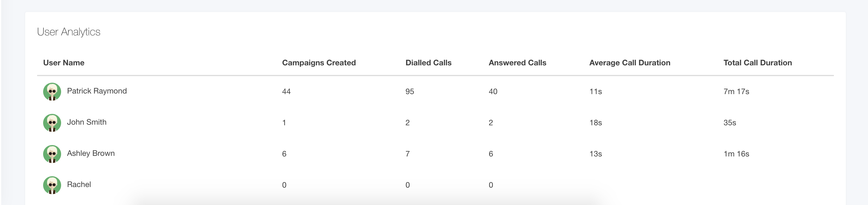Click Rachel's avatar icon
The image size is (868, 205).
(52, 185)
